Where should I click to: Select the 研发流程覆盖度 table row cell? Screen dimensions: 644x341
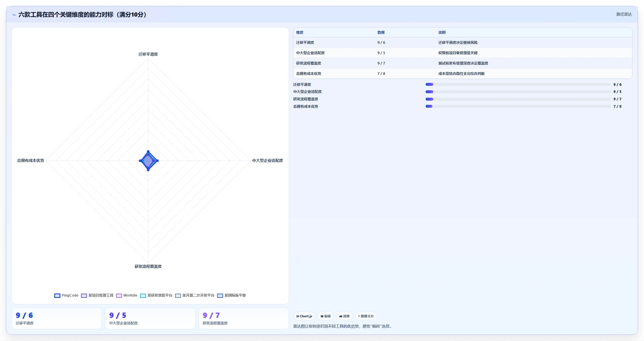[309, 63]
